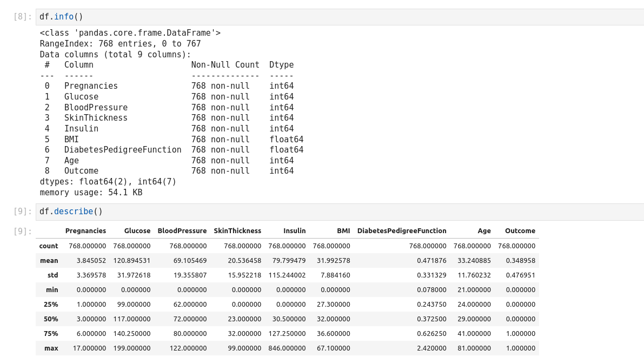Image resolution: width=644 pixels, height=363 pixels.
Task: Click the mean Glucose value 120.894531
Action: [131, 261]
